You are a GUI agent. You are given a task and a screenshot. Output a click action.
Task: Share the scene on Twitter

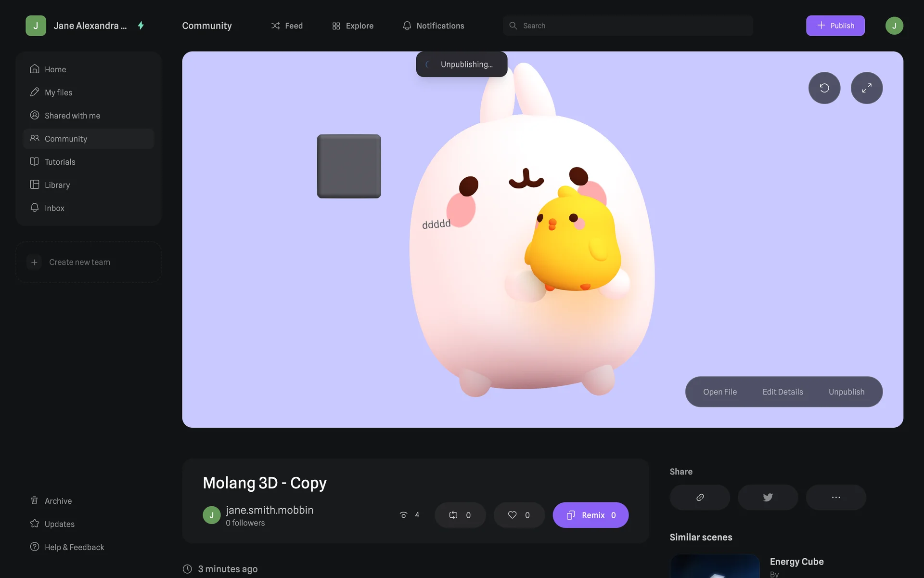click(x=768, y=497)
